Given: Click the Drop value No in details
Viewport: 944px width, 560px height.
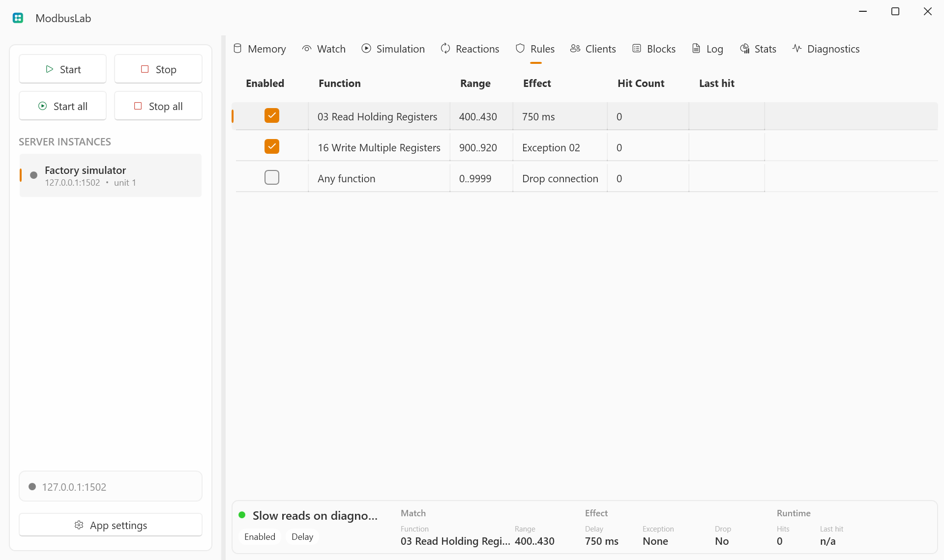Looking at the screenshot, I should click(722, 541).
